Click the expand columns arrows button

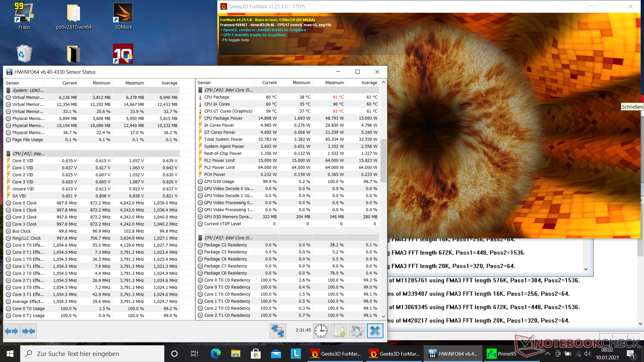coord(12,331)
